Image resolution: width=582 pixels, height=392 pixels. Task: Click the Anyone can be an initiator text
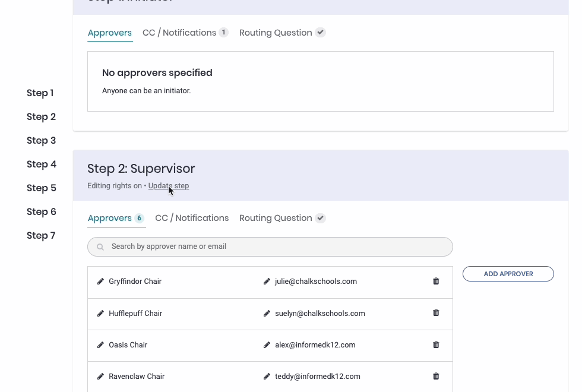(147, 90)
